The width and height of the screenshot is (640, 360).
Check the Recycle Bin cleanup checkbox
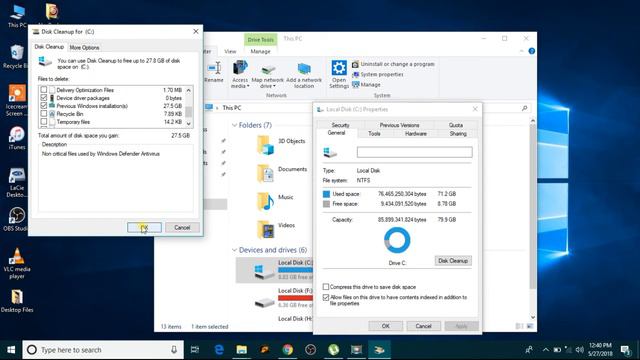(44, 114)
